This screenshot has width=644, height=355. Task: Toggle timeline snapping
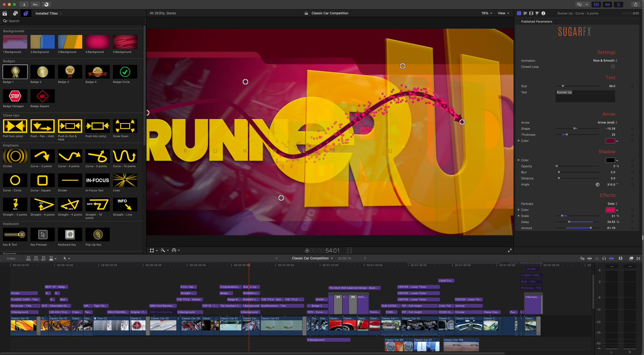611,258
